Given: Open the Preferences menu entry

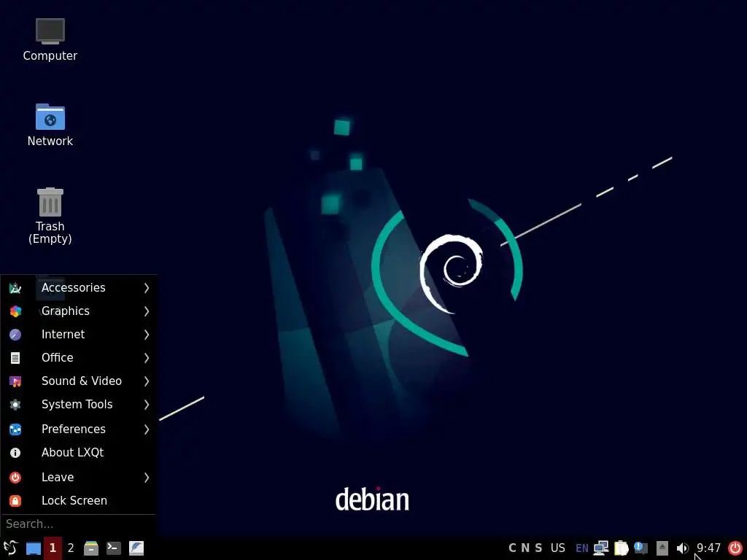Looking at the screenshot, I should click(79, 429).
